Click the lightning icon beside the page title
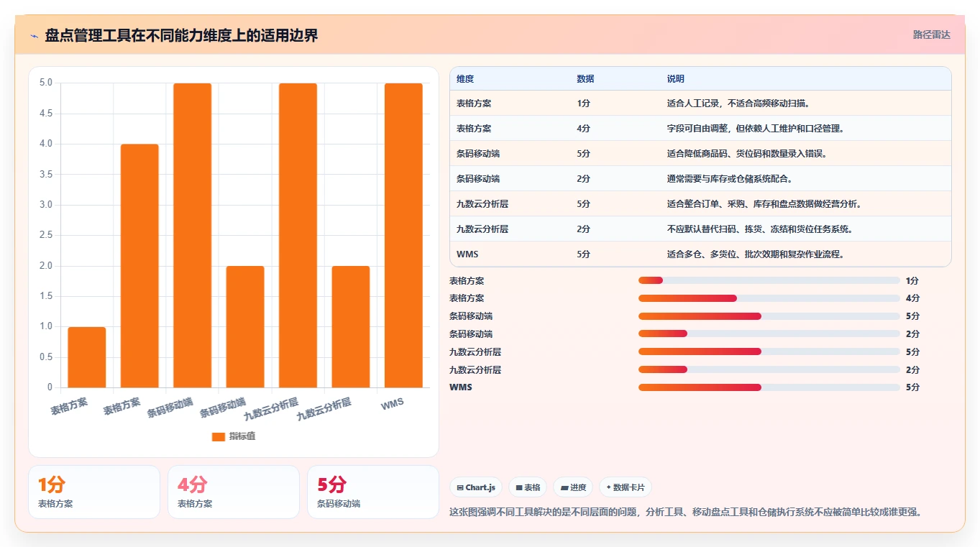The height and width of the screenshot is (547, 980). coord(34,35)
